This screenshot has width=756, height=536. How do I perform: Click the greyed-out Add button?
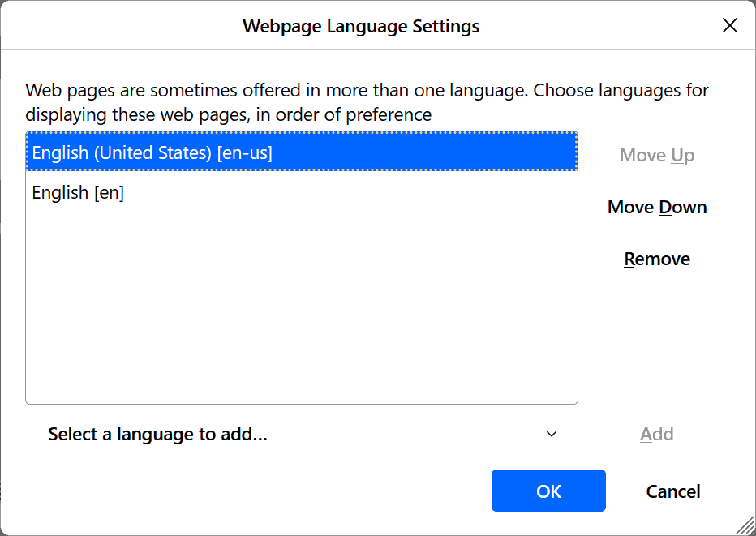(657, 435)
